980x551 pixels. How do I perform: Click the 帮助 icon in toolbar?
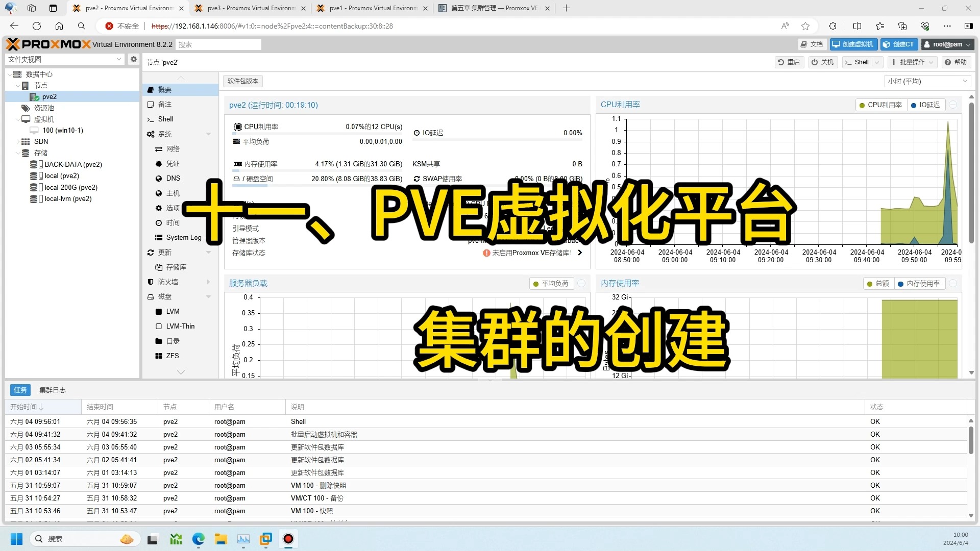pos(948,62)
